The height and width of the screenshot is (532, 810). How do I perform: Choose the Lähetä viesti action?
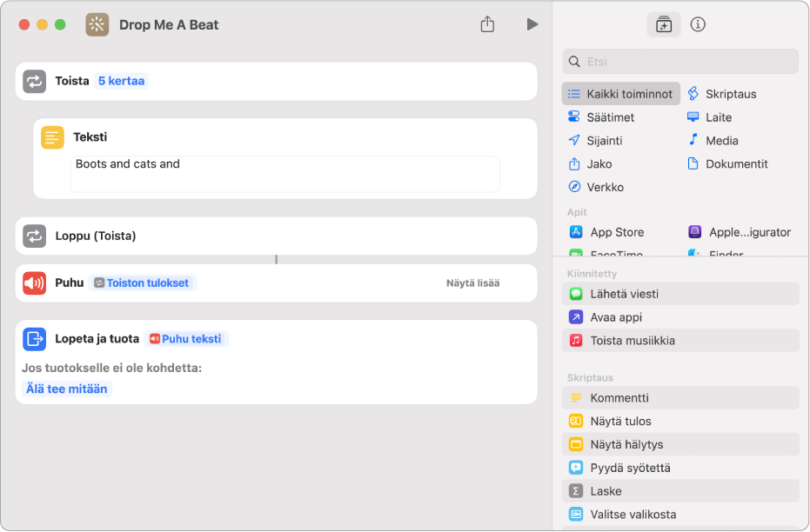click(x=680, y=294)
